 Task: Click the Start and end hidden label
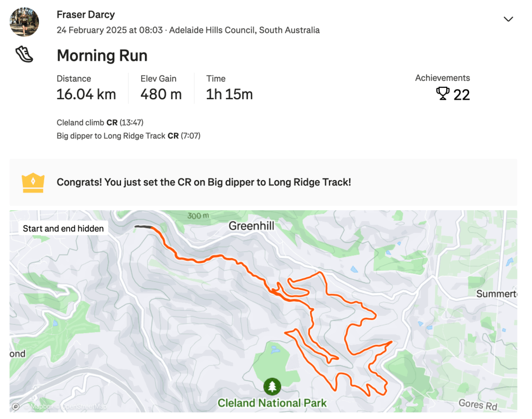coord(63,228)
